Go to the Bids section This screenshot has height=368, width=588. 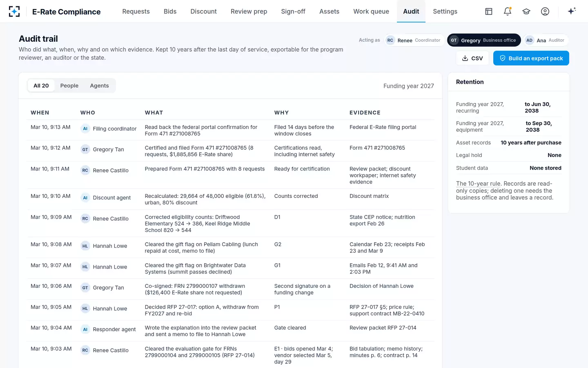(170, 11)
